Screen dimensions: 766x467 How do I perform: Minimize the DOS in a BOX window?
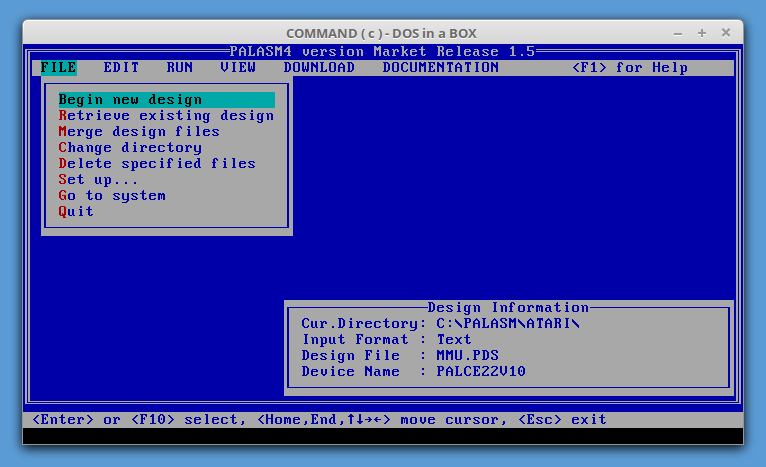point(677,33)
